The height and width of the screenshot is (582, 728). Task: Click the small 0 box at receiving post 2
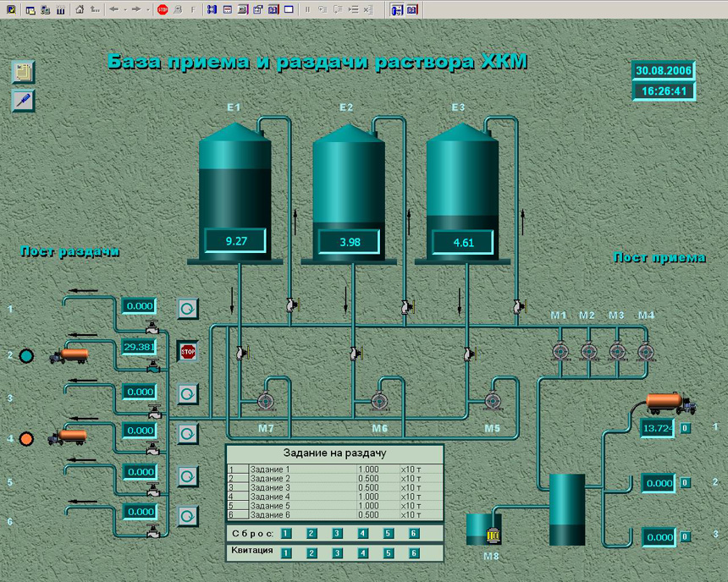tap(685, 483)
